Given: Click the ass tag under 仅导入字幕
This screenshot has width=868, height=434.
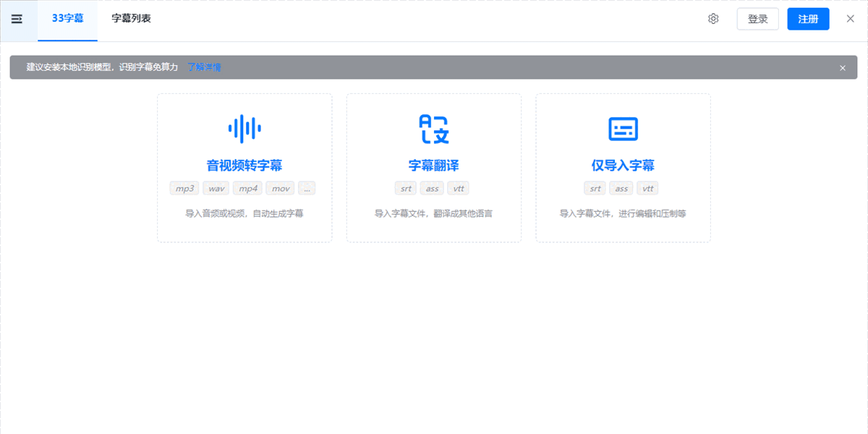Looking at the screenshot, I should coord(621,188).
